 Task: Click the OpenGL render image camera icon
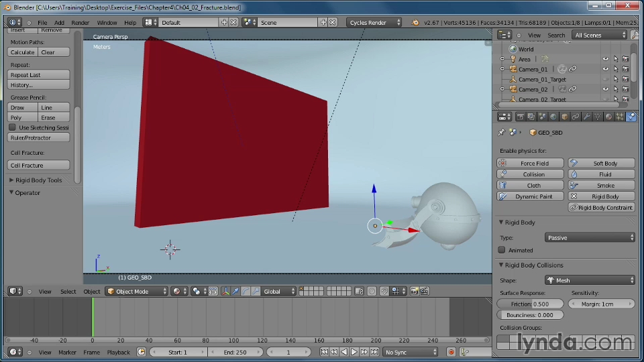(x=414, y=292)
